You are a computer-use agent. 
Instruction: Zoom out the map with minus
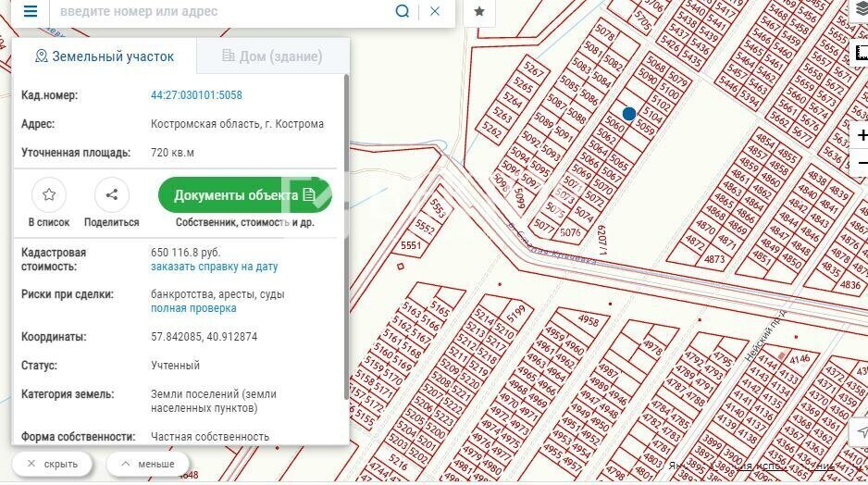862,163
